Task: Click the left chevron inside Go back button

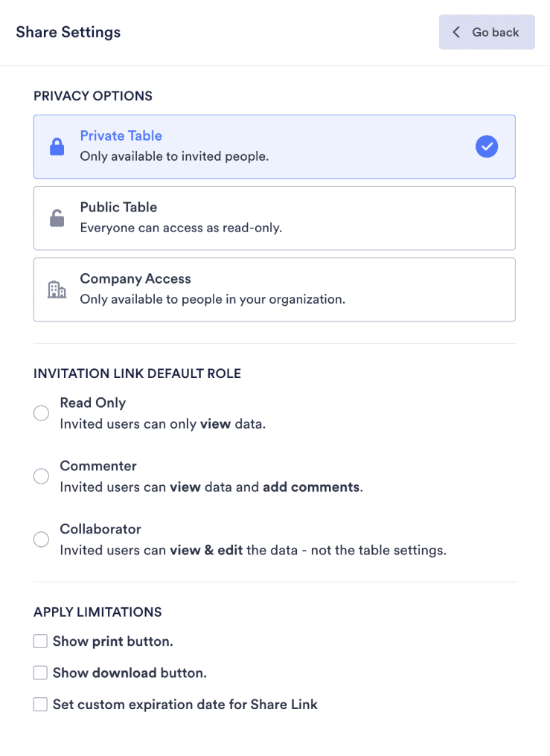Action: click(x=455, y=32)
